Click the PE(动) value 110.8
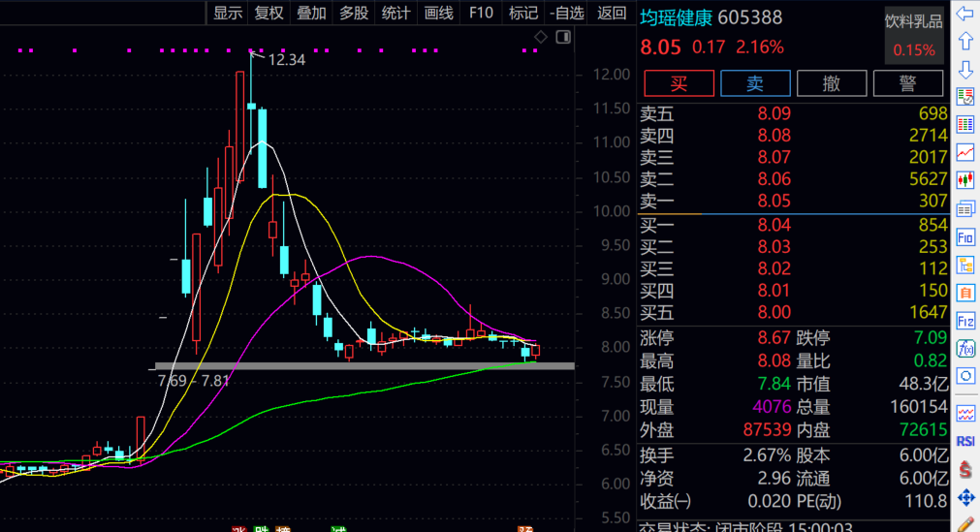Image resolution: width=980 pixels, height=532 pixels. coord(925,501)
